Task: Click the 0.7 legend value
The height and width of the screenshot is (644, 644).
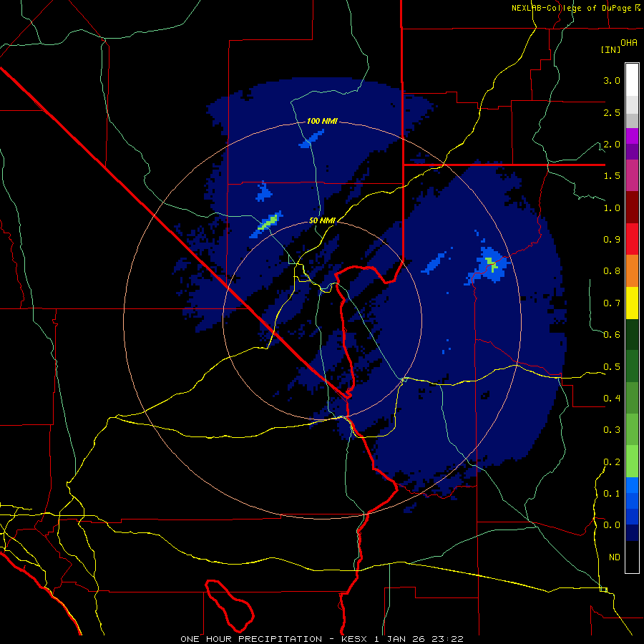Action: point(612,303)
